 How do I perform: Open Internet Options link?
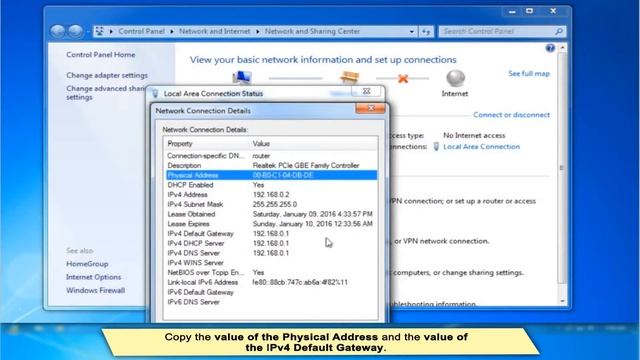click(93, 277)
